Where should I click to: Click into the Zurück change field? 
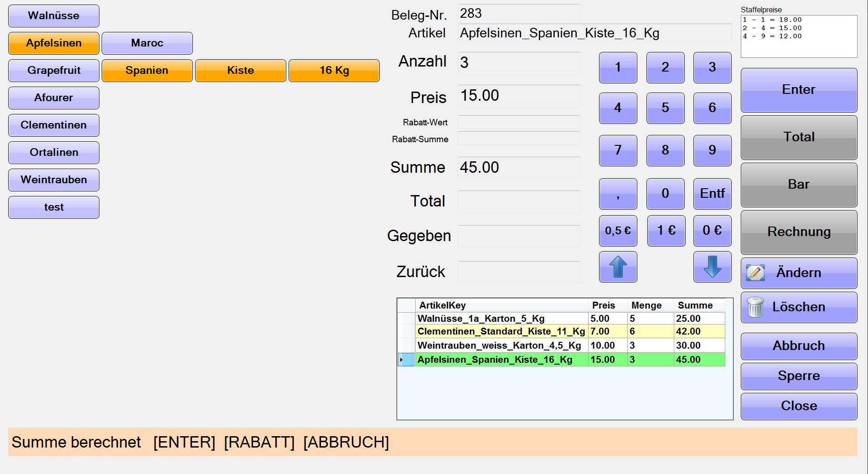[519, 272]
